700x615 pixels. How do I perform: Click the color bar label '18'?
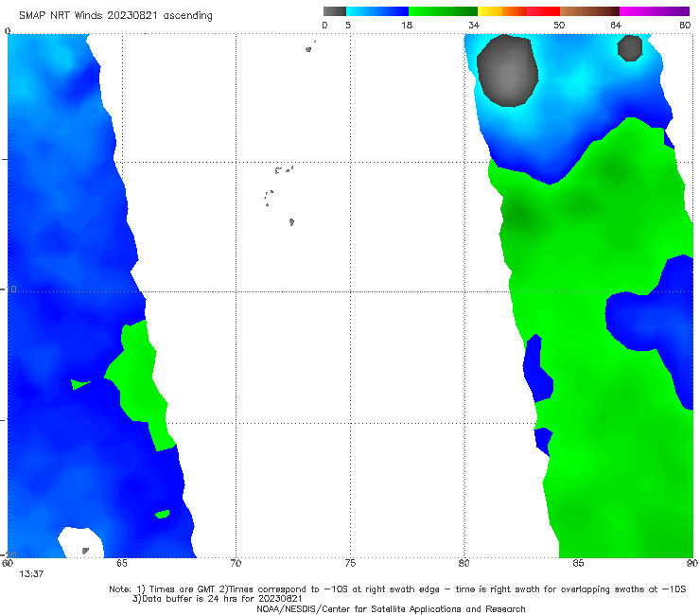click(x=407, y=26)
